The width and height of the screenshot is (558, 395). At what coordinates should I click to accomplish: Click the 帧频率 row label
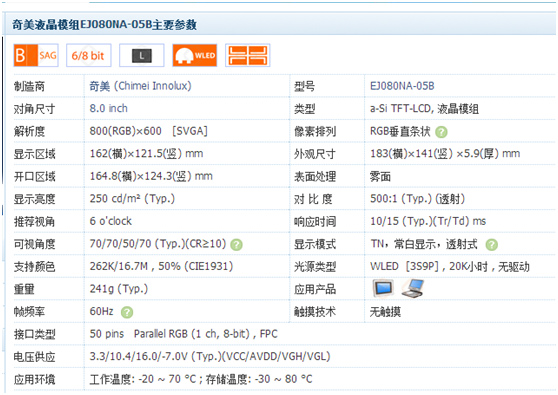tap(29, 312)
